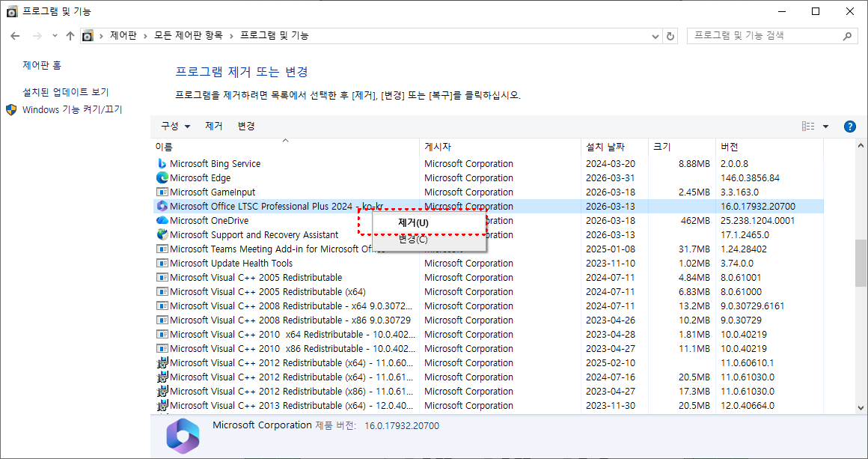Click the view layout icon in toolbar
The width and height of the screenshot is (868, 459).
(808, 127)
